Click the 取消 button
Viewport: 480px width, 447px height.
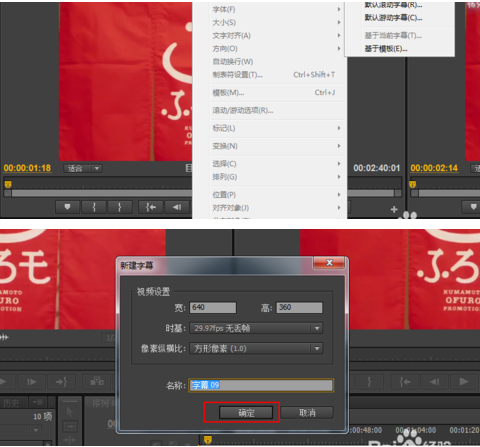point(307,413)
